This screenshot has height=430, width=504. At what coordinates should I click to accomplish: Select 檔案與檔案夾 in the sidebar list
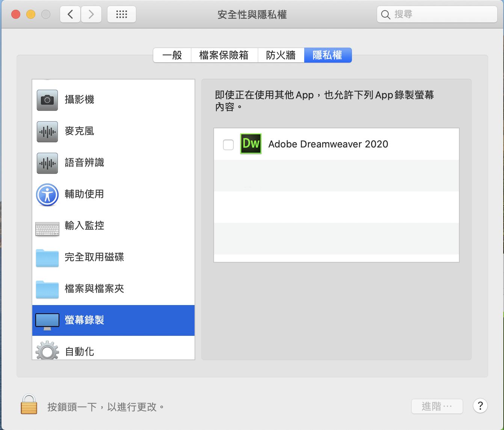click(x=113, y=289)
